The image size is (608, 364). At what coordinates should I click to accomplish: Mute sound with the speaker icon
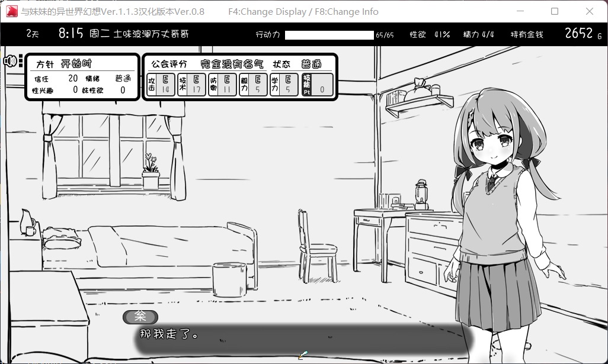10,61
